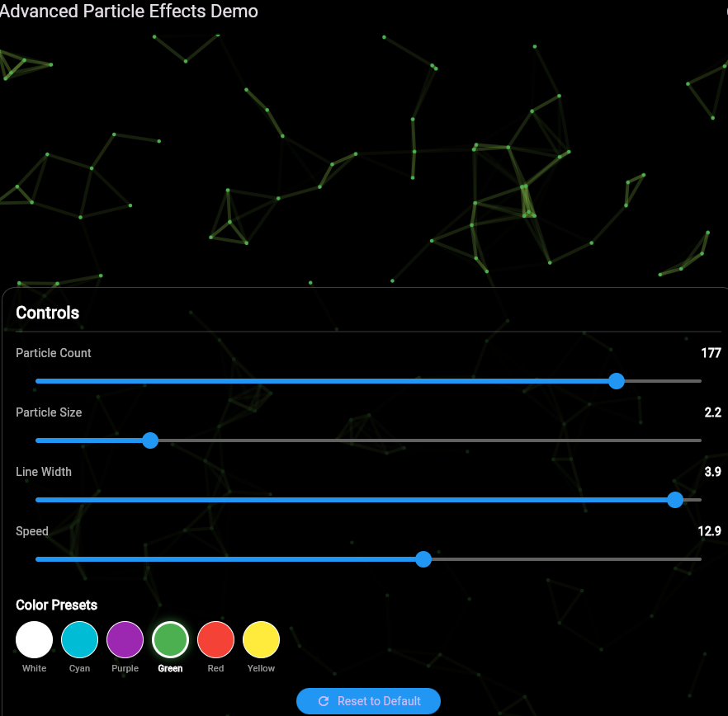The width and height of the screenshot is (728, 716).
Task: Click the Particle Count label
Action: (54, 353)
